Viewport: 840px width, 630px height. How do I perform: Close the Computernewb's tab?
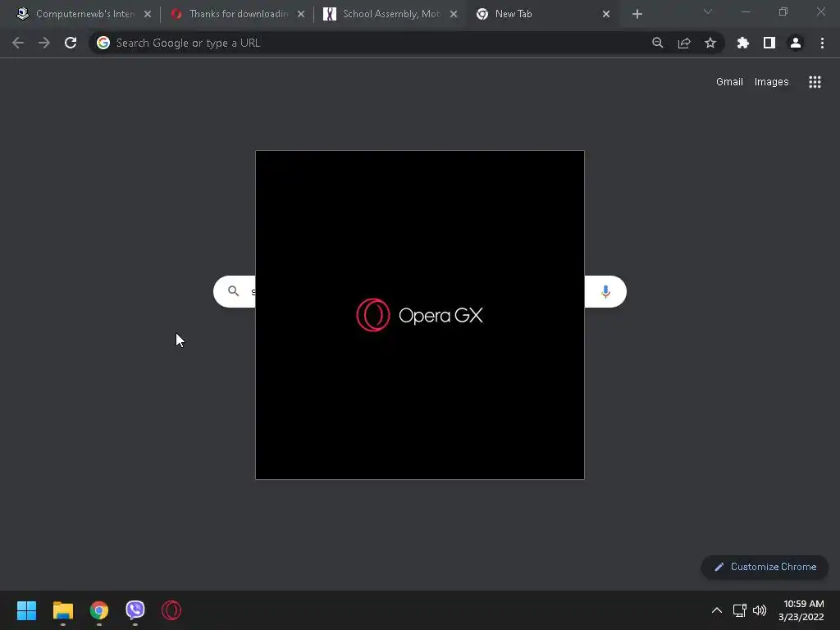point(148,14)
